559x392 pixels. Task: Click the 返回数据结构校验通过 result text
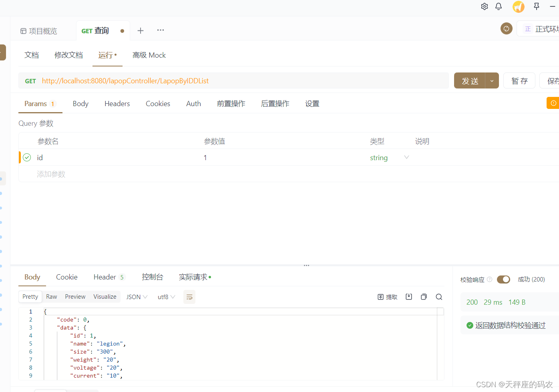coord(510,326)
